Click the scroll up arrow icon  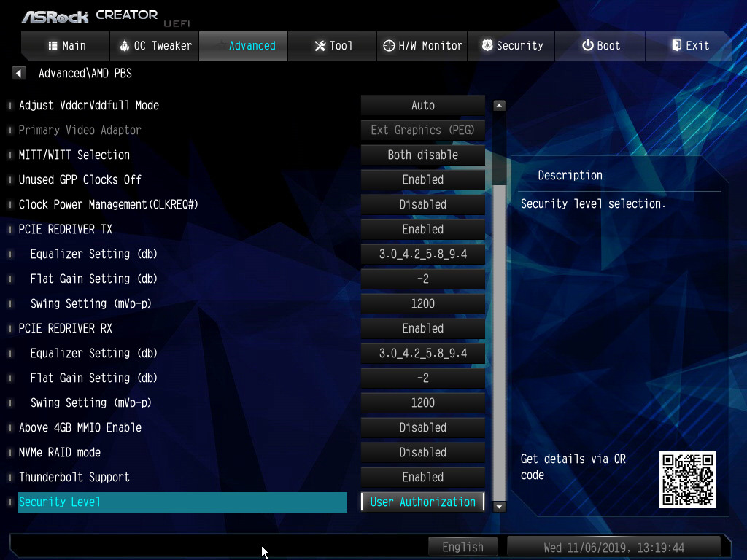tap(500, 106)
